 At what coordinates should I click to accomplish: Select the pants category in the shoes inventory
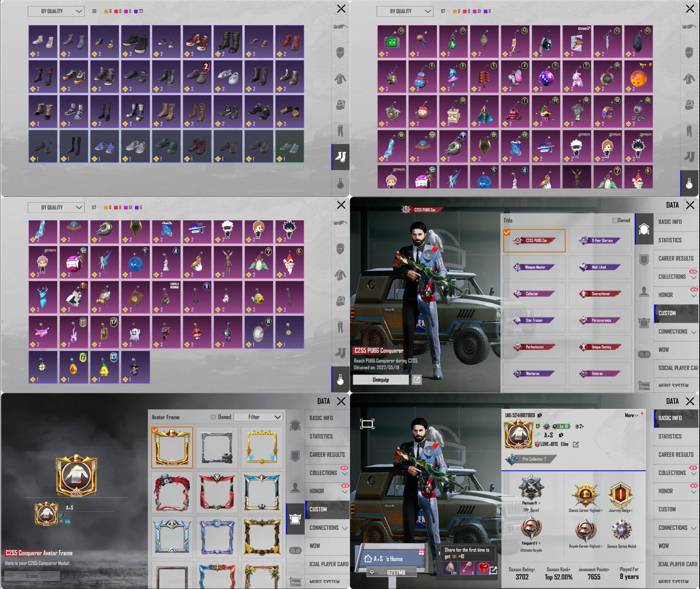point(340,131)
